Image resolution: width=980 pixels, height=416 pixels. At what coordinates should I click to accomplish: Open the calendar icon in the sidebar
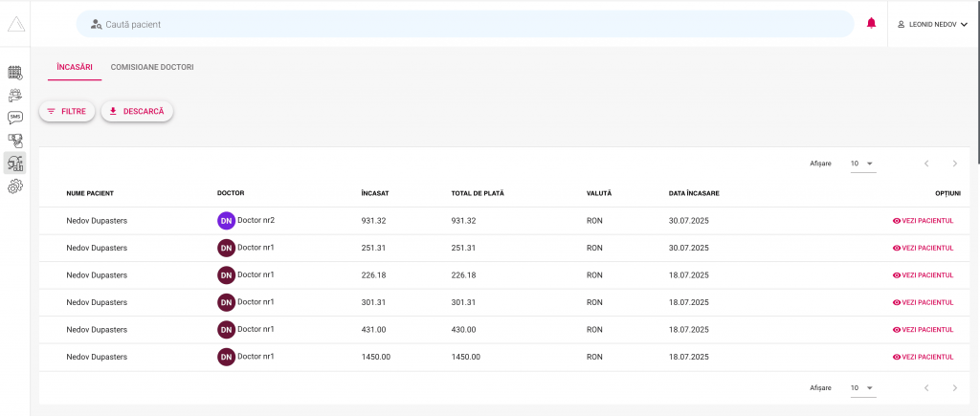point(15,72)
